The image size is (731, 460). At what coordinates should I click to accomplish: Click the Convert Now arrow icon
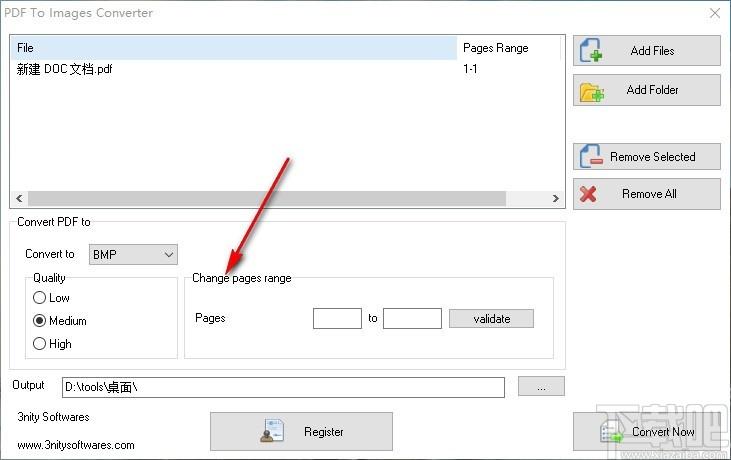tap(611, 432)
